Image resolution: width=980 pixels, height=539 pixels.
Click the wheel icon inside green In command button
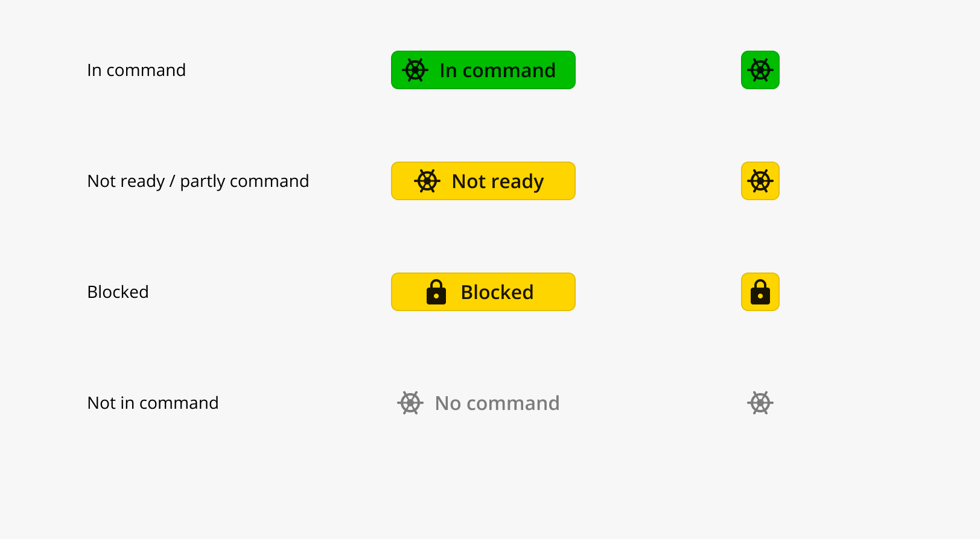coord(415,70)
